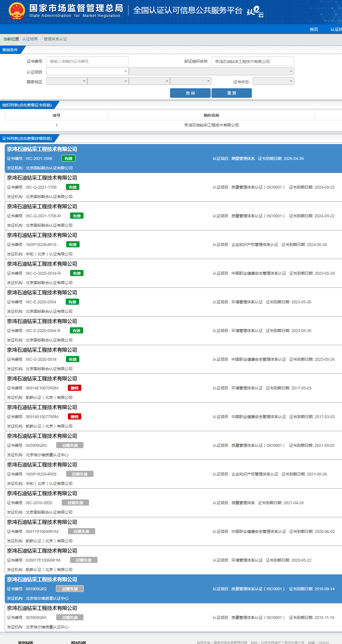342x644 pixels.
Task: Click expiry date 2015-11-18 text
Action: tap(324, 618)
